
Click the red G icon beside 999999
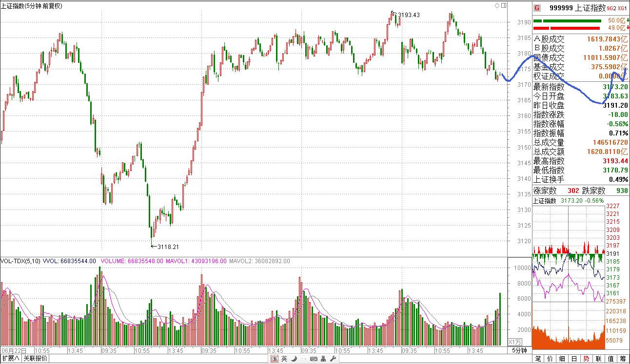pyautogui.click(x=537, y=8)
